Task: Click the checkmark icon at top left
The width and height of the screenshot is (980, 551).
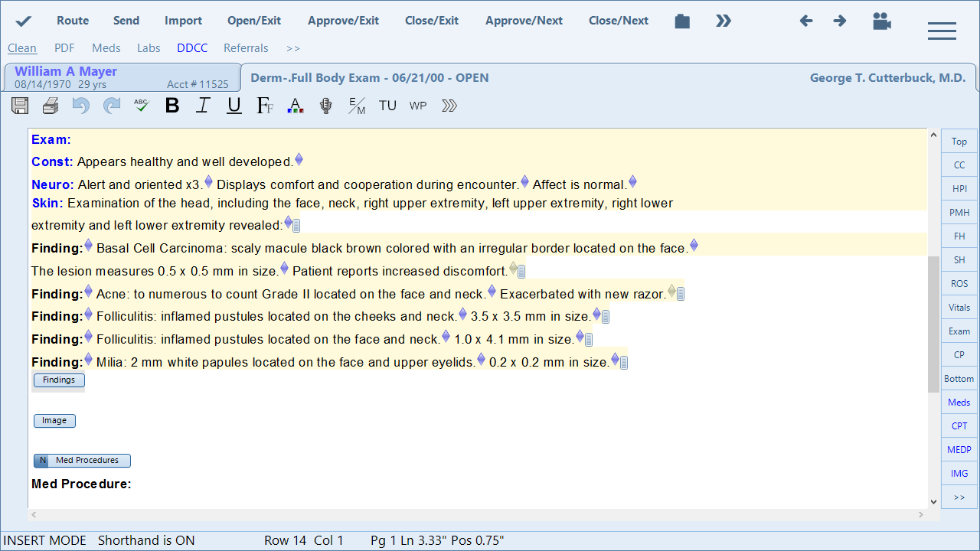Action: click(x=24, y=21)
